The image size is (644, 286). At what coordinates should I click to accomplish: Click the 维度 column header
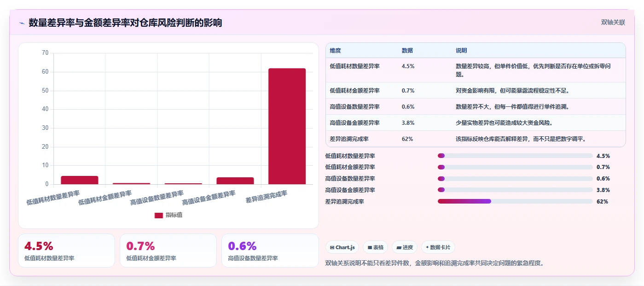(336, 51)
